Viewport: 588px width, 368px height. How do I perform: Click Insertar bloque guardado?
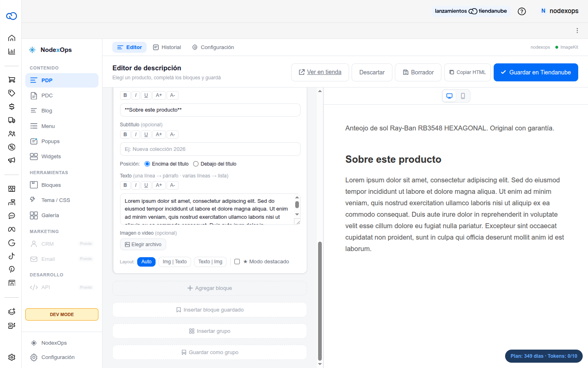209,310
